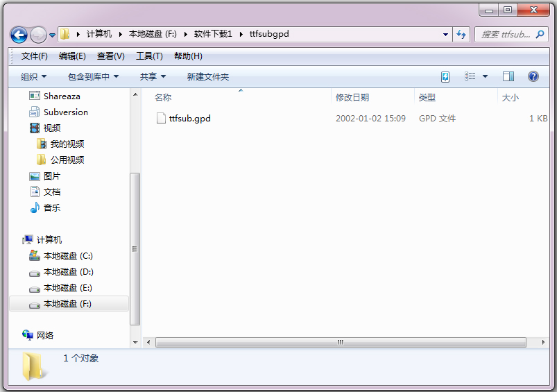Select 计算机 in the navigation pane
Screen dimensions: 557x392
42,240
